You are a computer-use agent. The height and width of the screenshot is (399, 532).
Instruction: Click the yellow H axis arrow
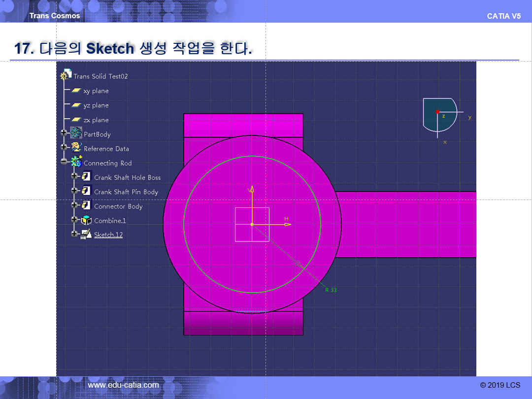pyautogui.click(x=287, y=224)
